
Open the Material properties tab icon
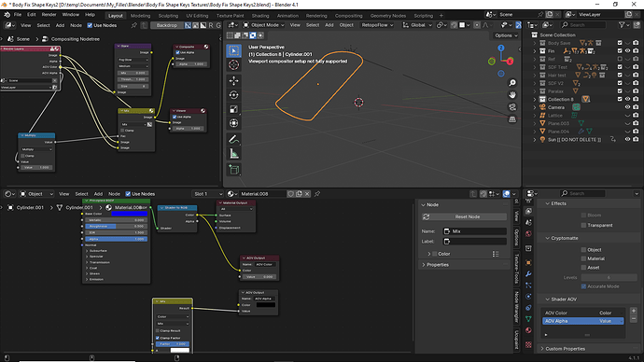(528, 330)
